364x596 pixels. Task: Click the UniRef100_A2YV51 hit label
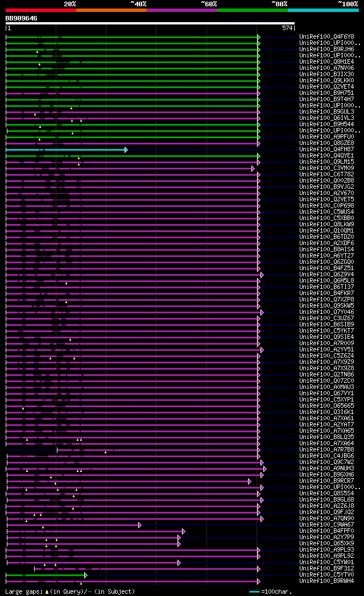tap(326, 350)
